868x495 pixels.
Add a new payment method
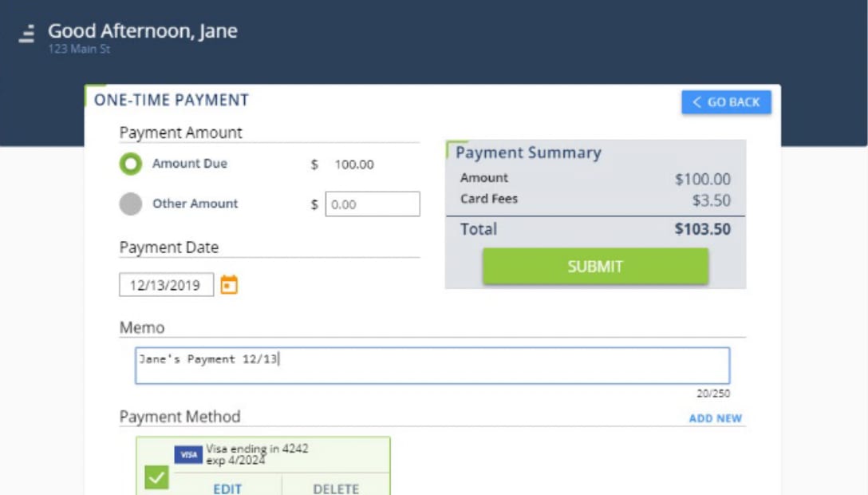tap(715, 418)
